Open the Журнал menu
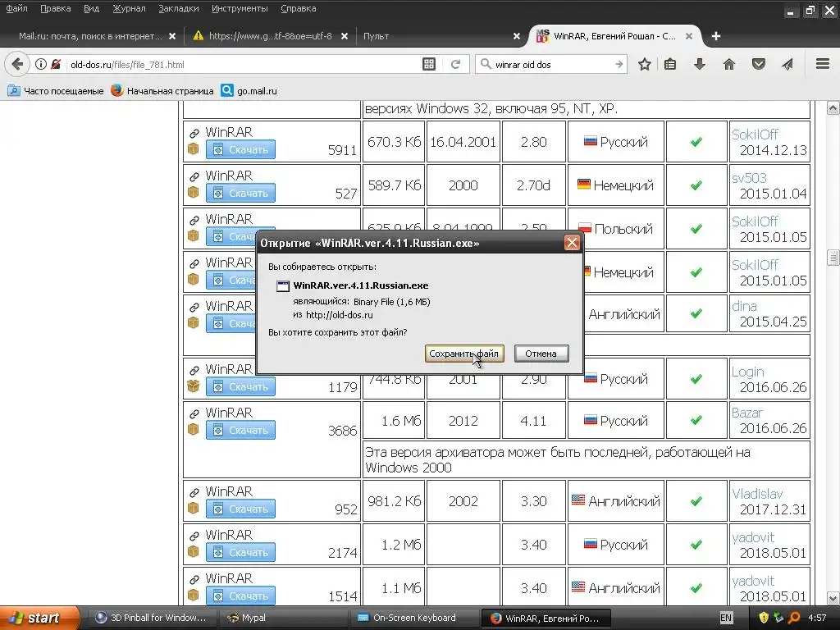840x630 pixels. pos(129,8)
